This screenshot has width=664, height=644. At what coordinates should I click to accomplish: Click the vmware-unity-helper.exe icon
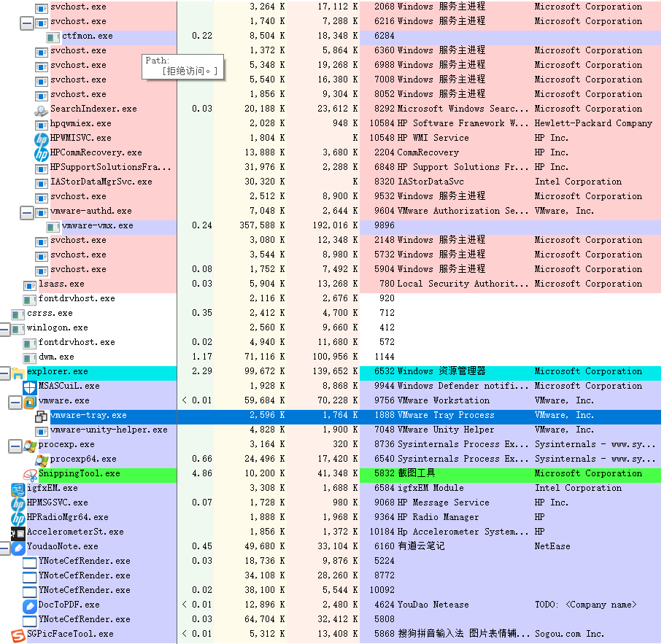41,431
